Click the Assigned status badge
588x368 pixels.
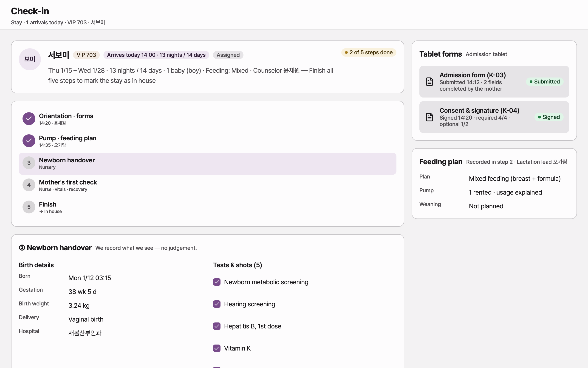pos(228,55)
